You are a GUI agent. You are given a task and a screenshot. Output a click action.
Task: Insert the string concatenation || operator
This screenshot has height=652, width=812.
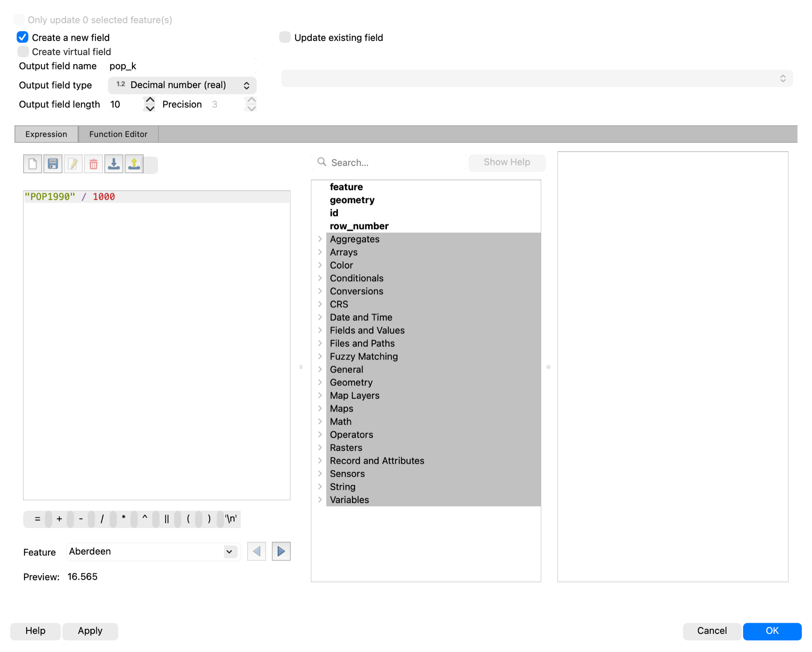point(166,519)
